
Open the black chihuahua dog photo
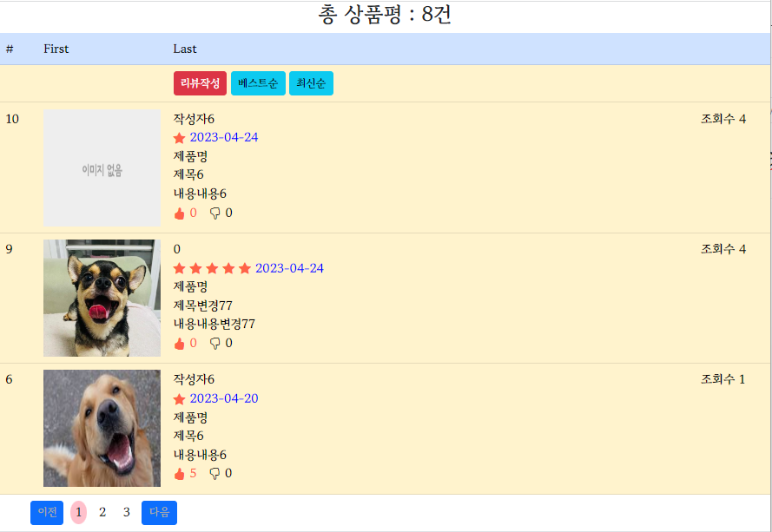[x=102, y=299]
